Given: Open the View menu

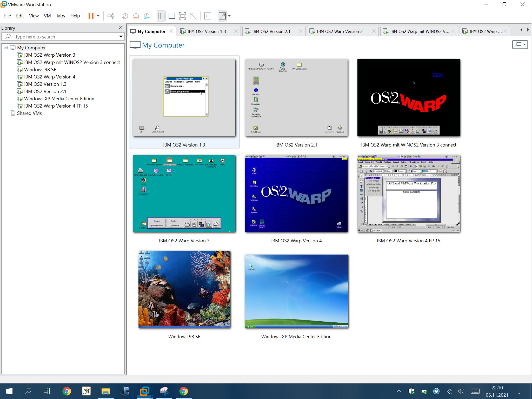Looking at the screenshot, I should (34, 16).
